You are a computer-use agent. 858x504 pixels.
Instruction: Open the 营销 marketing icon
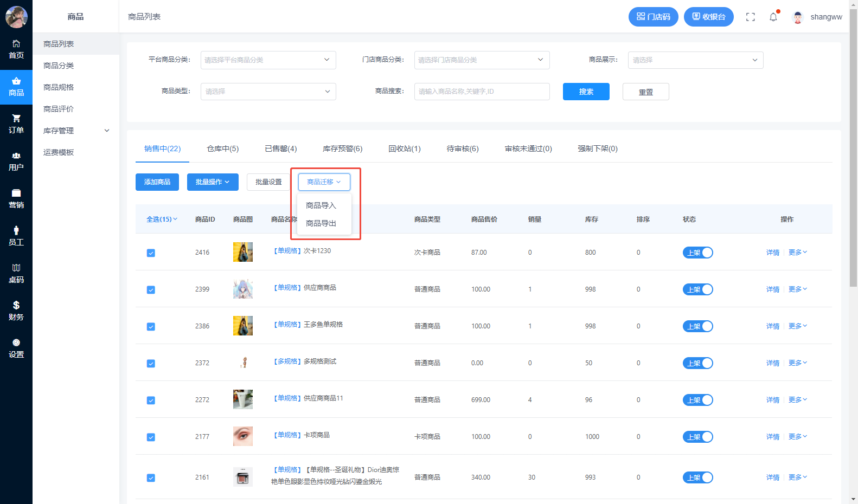point(16,193)
